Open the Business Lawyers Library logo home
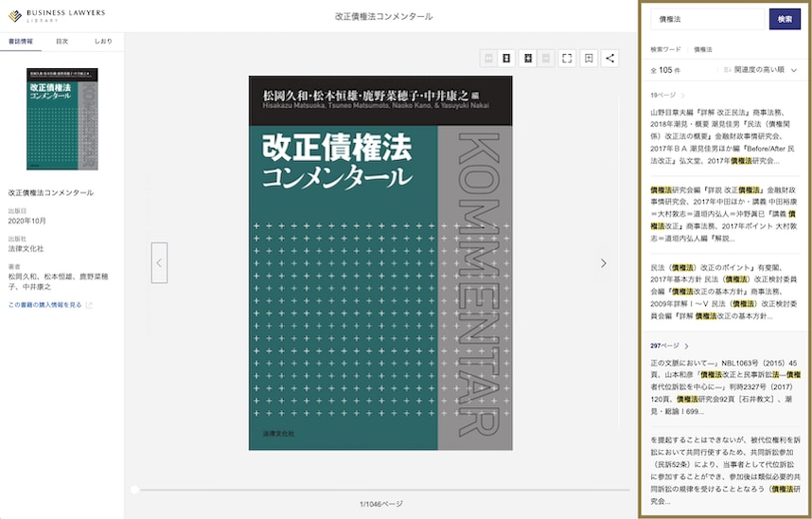The width and height of the screenshot is (812, 519). (x=57, y=15)
